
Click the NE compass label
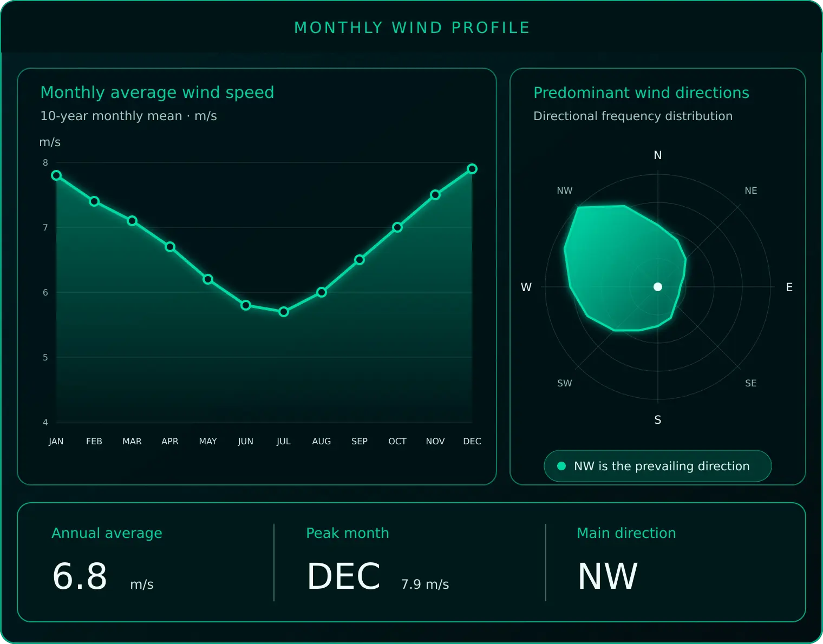click(751, 190)
